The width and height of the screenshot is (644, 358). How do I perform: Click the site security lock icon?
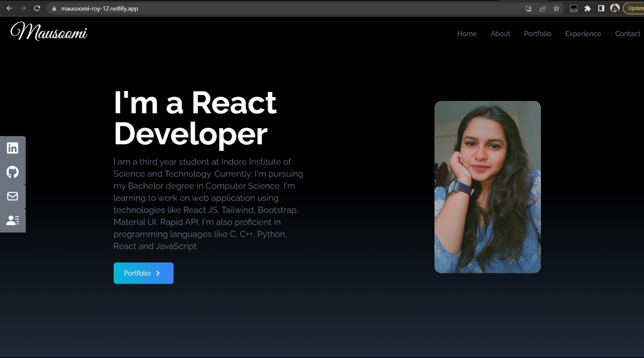click(x=53, y=8)
